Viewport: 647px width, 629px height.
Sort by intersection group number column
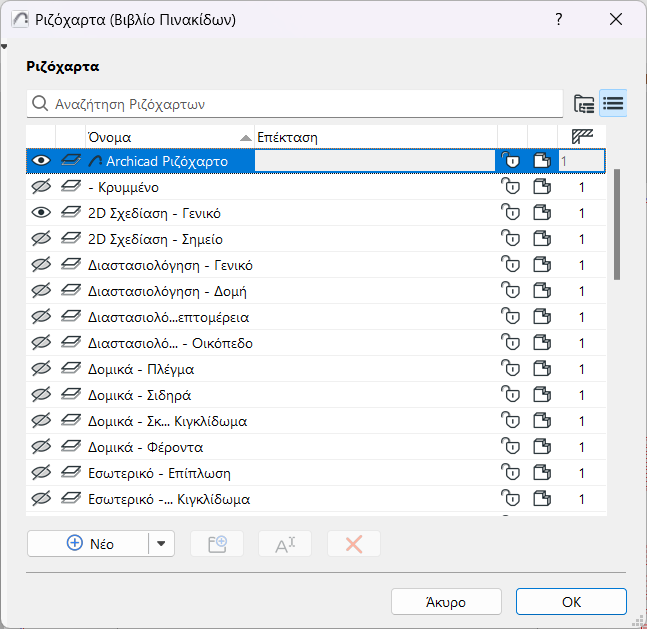(x=582, y=136)
